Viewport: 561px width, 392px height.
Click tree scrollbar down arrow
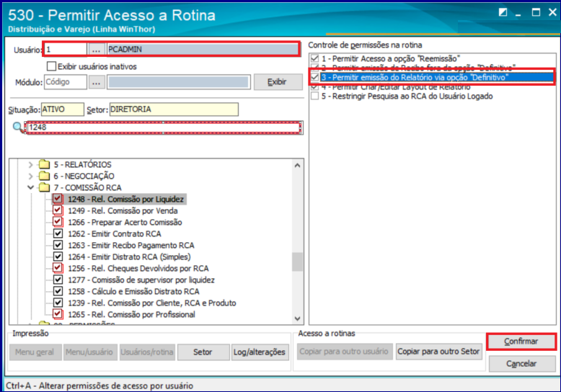tap(297, 318)
